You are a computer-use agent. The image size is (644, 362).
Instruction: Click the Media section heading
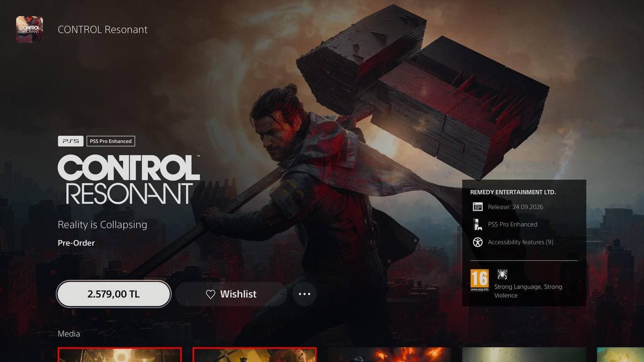[x=69, y=333]
